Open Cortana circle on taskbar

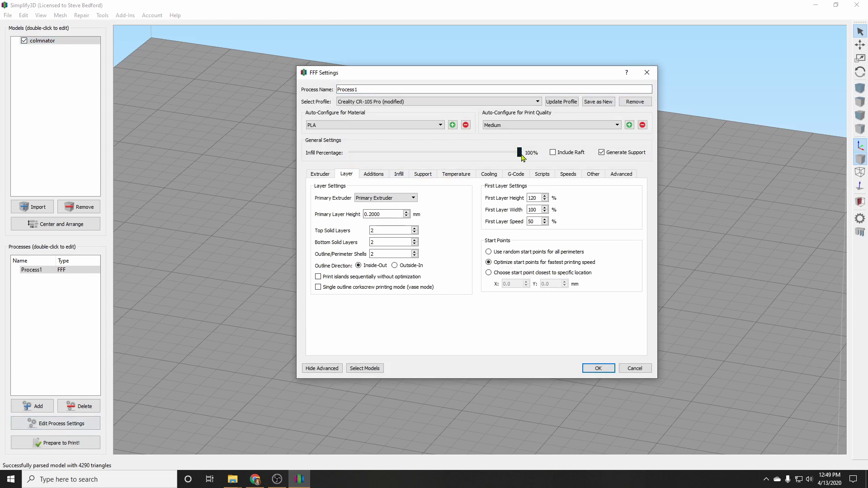[188, 479]
